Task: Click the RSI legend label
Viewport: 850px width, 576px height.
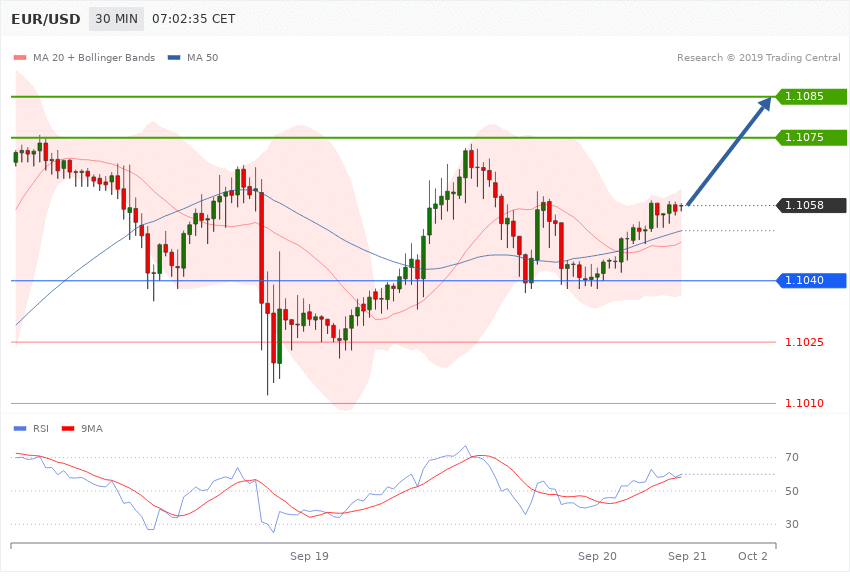Action: [x=41, y=429]
